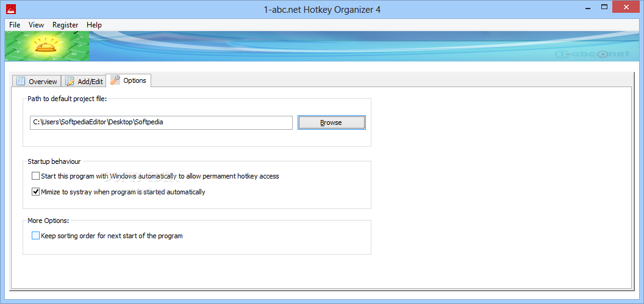Click the 1-abc.net logo in banner
This screenshot has height=304, width=644.
[591, 54]
